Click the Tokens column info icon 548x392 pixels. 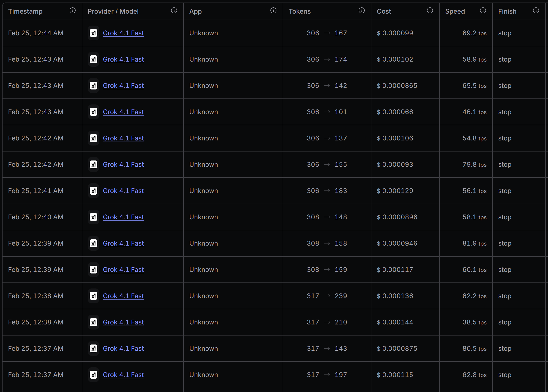click(x=361, y=10)
